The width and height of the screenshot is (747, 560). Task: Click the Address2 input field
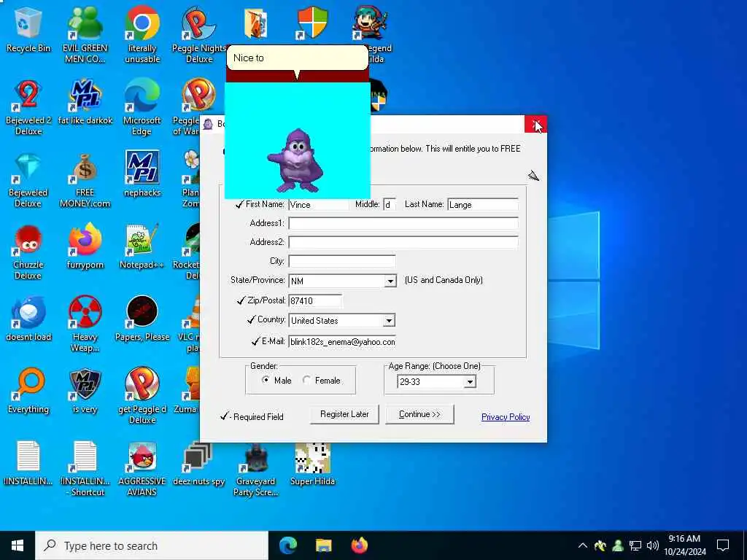[x=403, y=242]
